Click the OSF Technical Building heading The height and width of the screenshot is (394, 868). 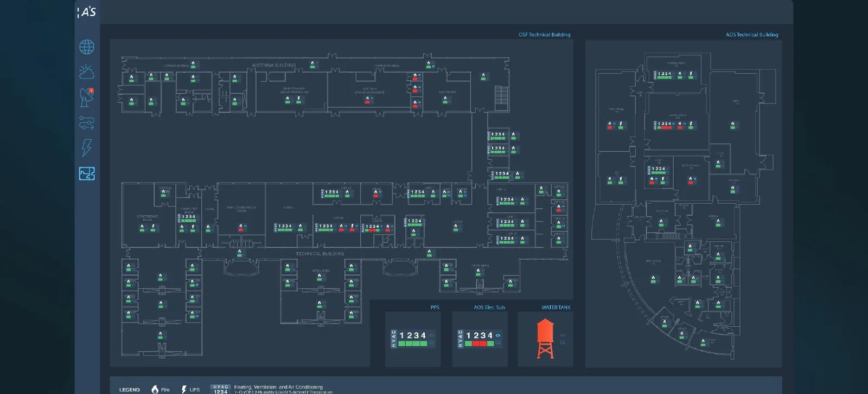coord(544,35)
